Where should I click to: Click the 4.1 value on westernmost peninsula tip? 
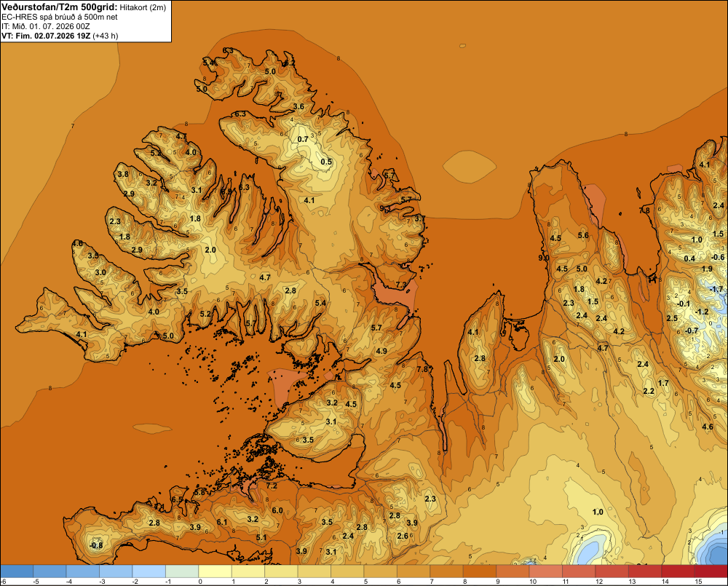tap(82, 334)
